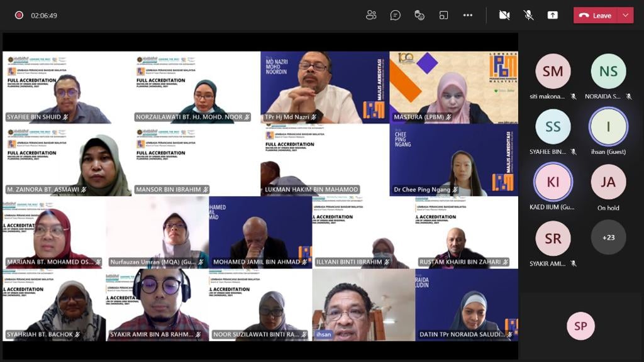Open the participants panel icon
The width and height of the screenshot is (644, 362).
[x=371, y=15]
